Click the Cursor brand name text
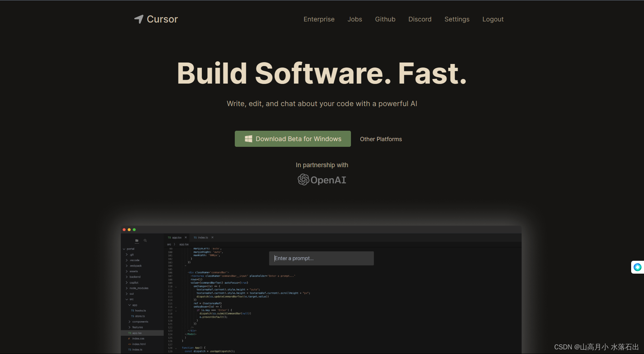The image size is (644, 354). 162,19
